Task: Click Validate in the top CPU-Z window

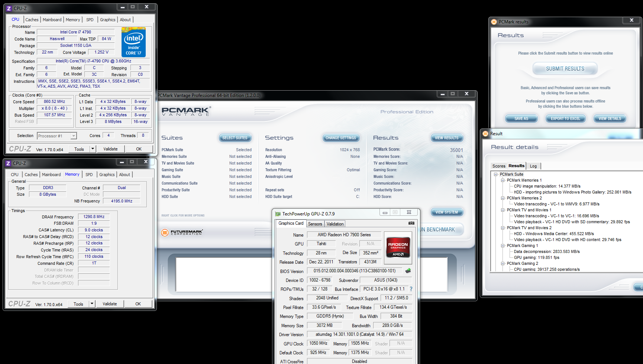Action: 110,149
